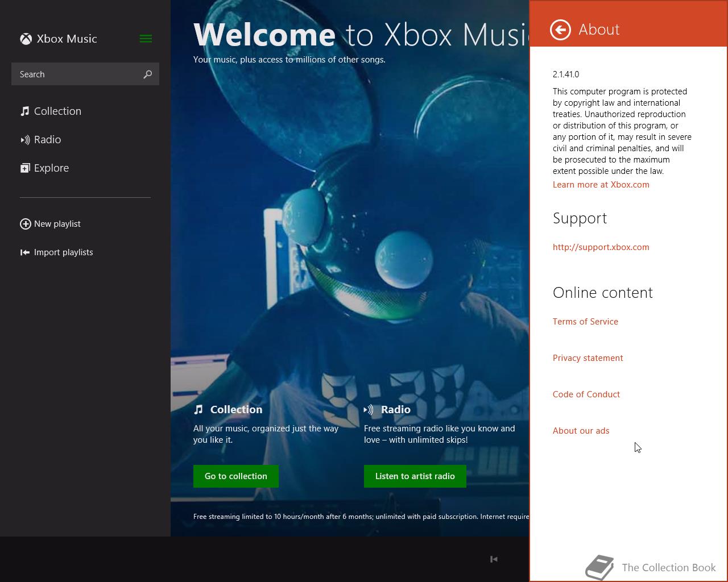Image resolution: width=728 pixels, height=582 pixels.
Task: Click 'All your music, organized' description
Action: point(266,434)
